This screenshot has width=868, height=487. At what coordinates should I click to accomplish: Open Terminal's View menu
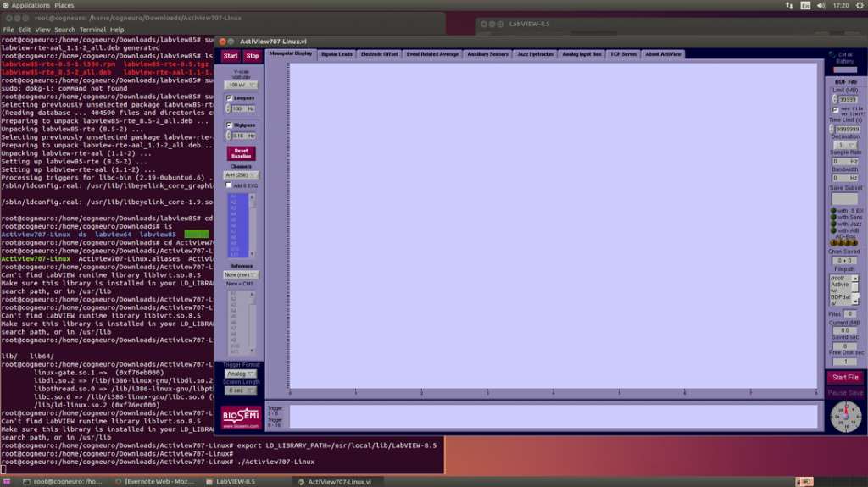[x=42, y=30]
